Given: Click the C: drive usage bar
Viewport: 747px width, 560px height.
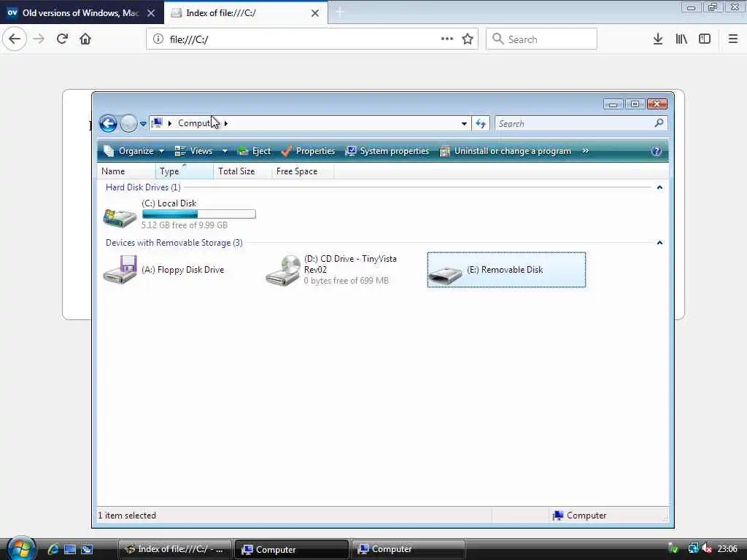Looking at the screenshot, I should pos(198,214).
